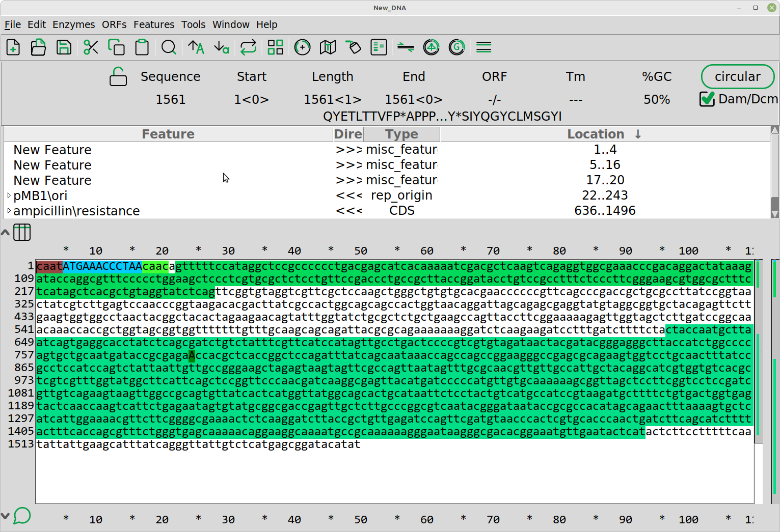The image size is (780, 532).
Task: Click the New file icon
Action: tap(13, 47)
